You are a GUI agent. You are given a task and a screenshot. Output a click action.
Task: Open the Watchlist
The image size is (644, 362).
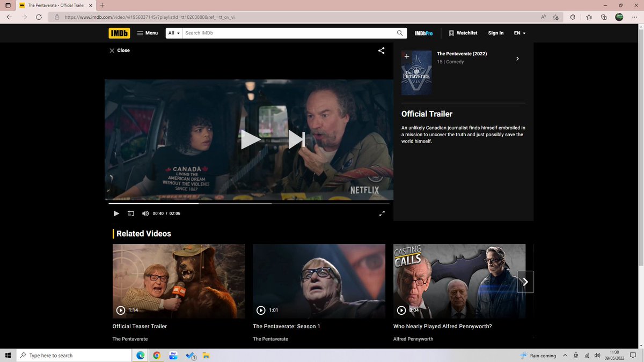pos(463,33)
